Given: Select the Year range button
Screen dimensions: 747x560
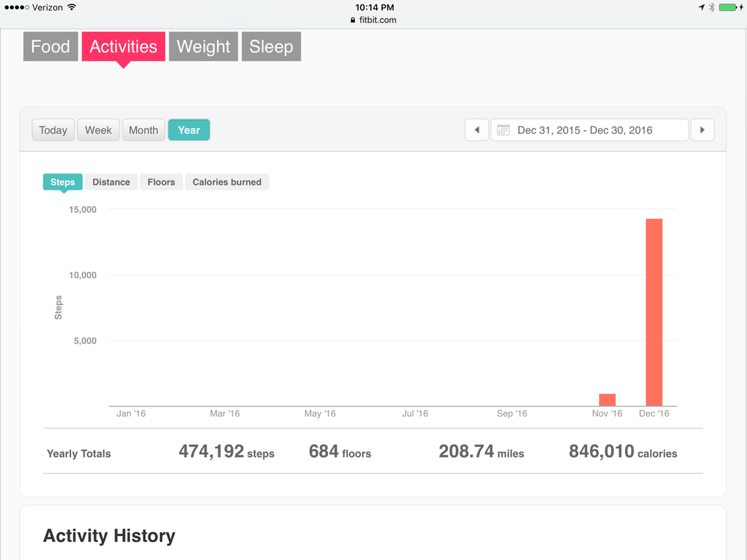Looking at the screenshot, I should pos(188,130).
